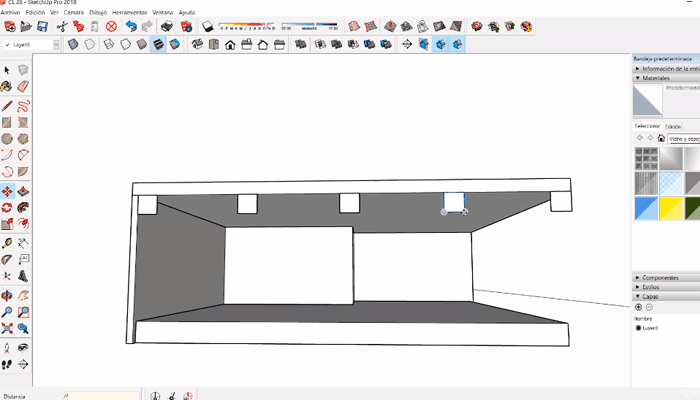Open the Ventana menu
This screenshot has width=700, height=400.
coord(162,12)
